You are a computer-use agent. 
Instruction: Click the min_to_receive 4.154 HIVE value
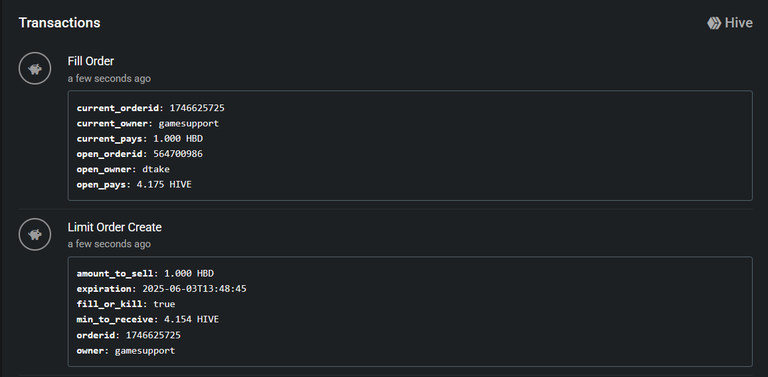[x=192, y=319]
